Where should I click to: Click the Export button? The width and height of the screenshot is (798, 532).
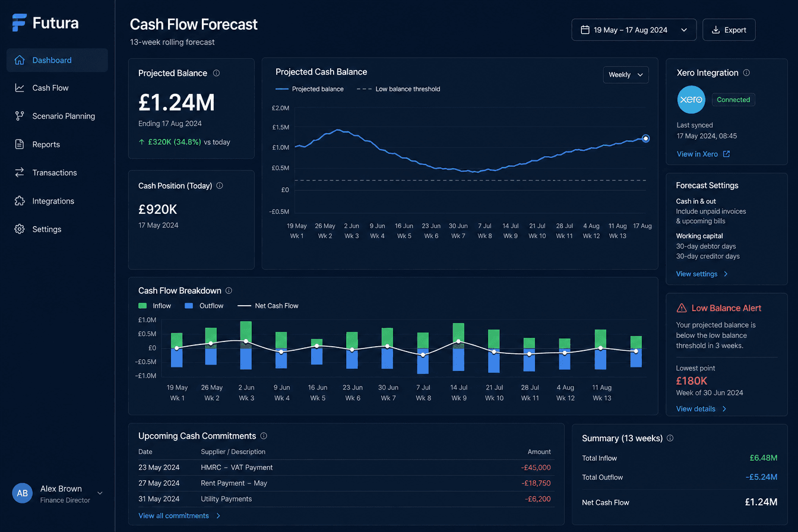pyautogui.click(x=729, y=30)
